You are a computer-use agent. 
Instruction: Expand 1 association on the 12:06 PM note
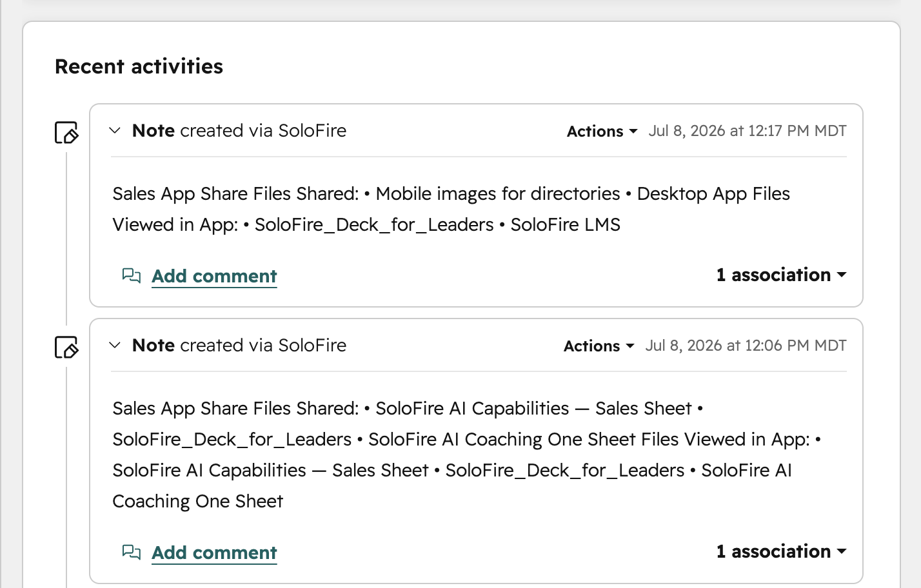point(781,551)
